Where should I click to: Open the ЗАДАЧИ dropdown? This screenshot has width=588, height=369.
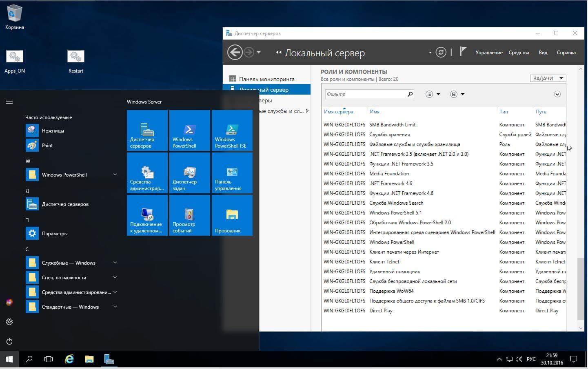pyautogui.click(x=548, y=78)
